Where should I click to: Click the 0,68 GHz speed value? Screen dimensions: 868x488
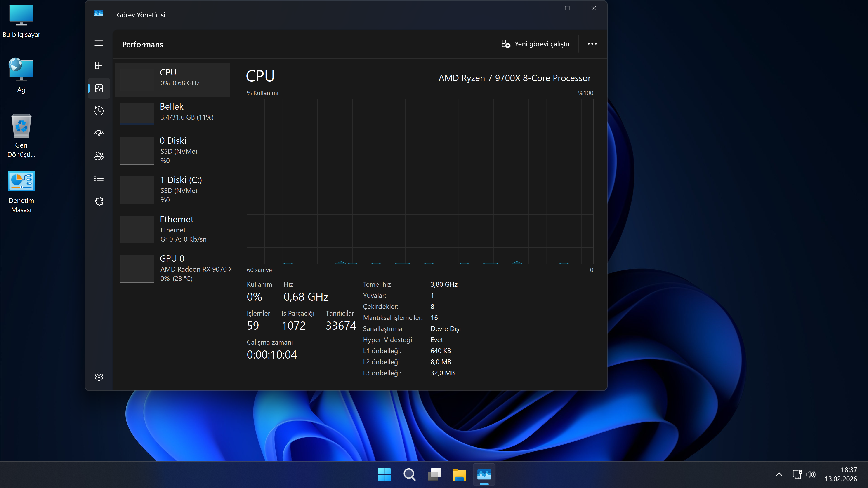point(306,297)
